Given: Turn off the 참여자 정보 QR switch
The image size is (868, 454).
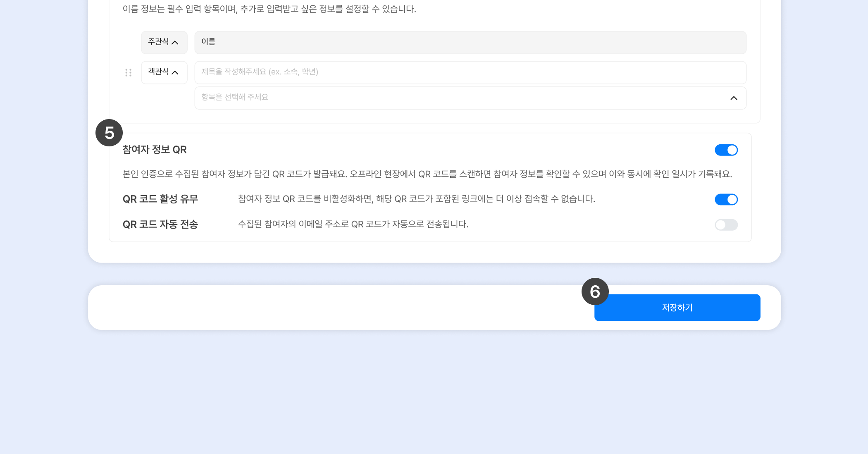Looking at the screenshot, I should pyautogui.click(x=726, y=150).
